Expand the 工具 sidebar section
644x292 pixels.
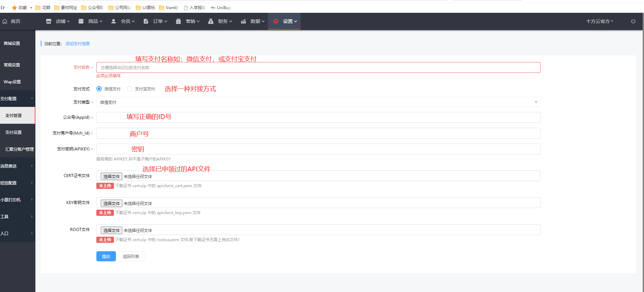click(18, 216)
